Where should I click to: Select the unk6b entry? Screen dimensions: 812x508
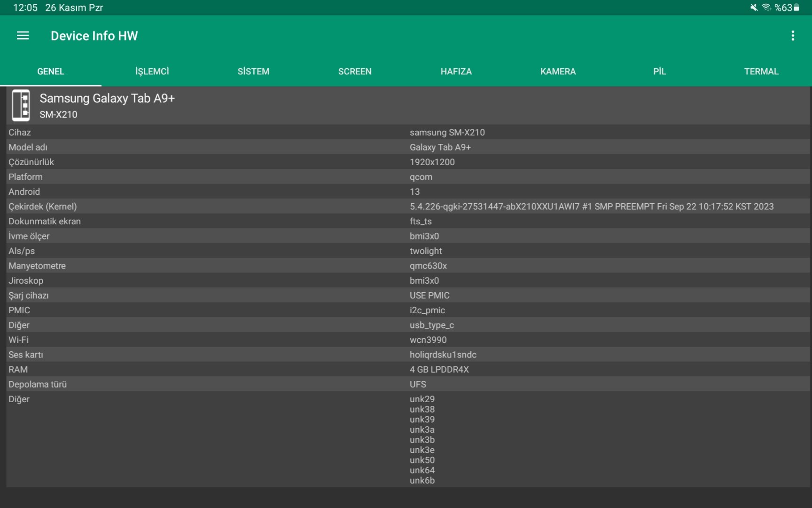422,481
